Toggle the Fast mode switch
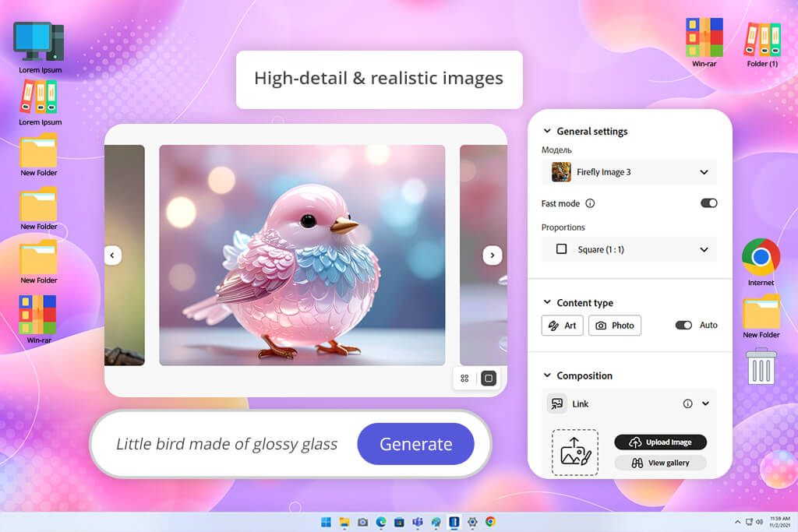This screenshot has width=798, height=532. pos(709,203)
